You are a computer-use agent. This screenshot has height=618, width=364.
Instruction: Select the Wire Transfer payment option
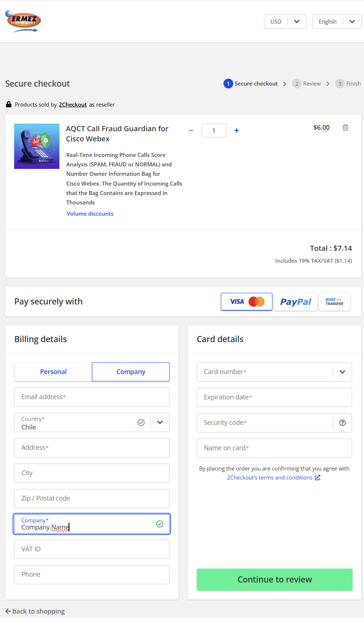pyautogui.click(x=334, y=301)
